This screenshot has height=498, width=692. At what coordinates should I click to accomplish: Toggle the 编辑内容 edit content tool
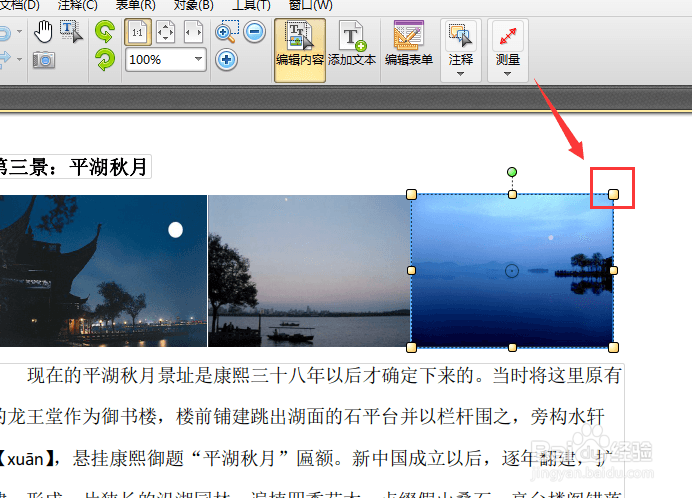[x=300, y=50]
